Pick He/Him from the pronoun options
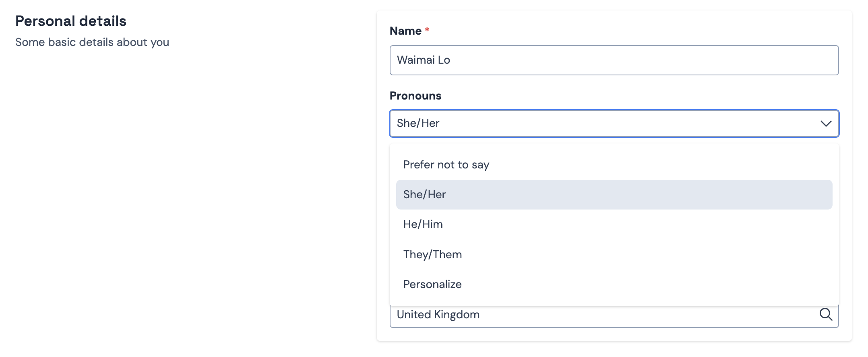The width and height of the screenshot is (868, 357). (423, 224)
